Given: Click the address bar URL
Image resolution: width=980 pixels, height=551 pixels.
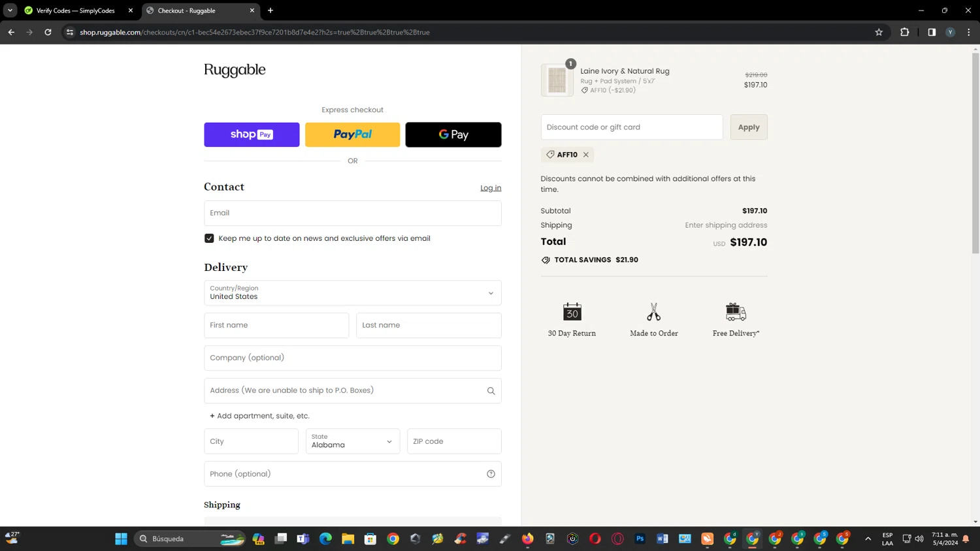Looking at the screenshot, I should click(255, 32).
